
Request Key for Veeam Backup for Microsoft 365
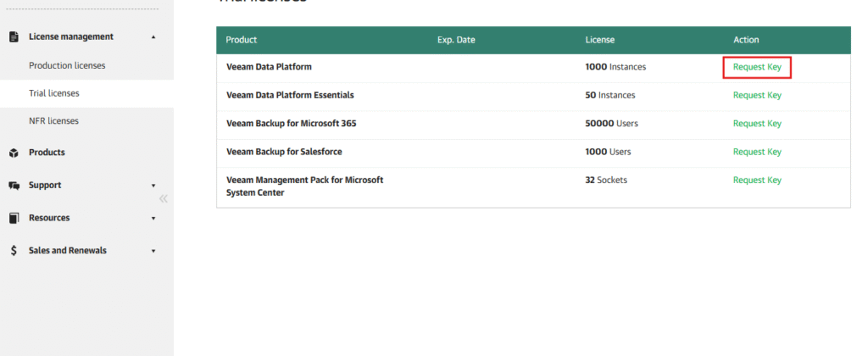[x=757, y=124]
